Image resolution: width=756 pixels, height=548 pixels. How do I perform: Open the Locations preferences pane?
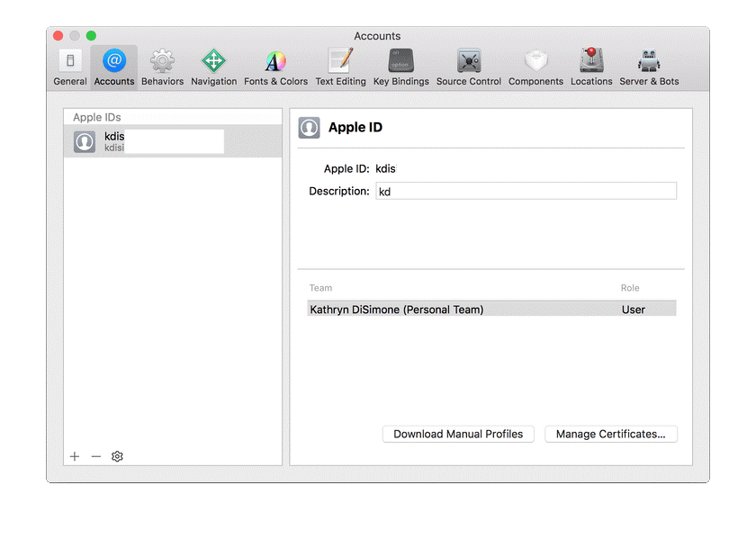point(591,68)
